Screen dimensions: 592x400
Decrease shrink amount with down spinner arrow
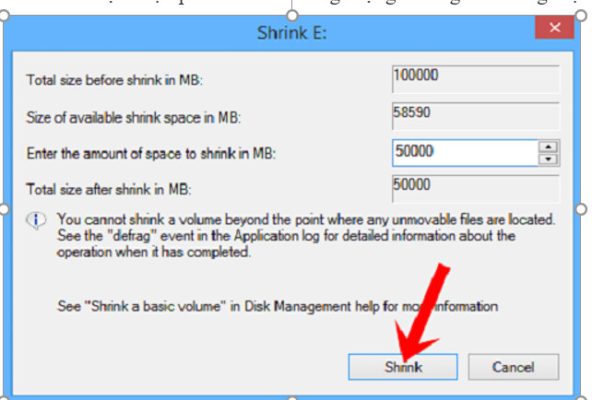pyautogui.click(x=548, y=159)
